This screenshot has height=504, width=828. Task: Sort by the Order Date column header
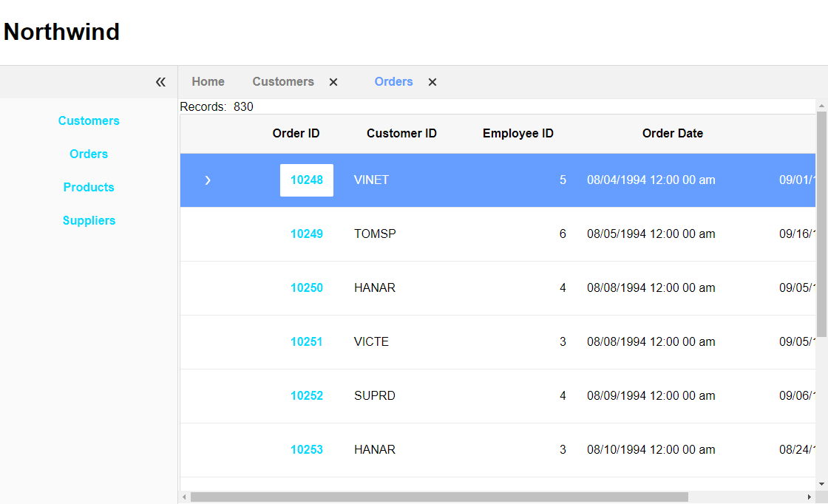click(672, 134)
